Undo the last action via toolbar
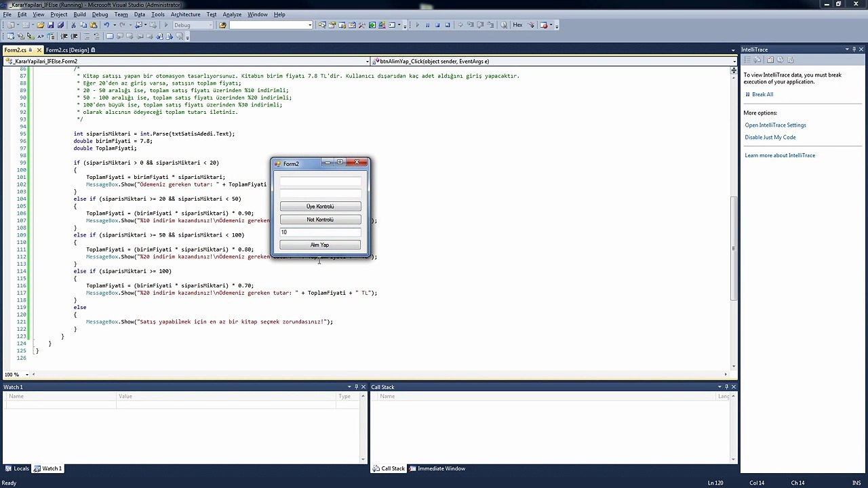Viewport: 868px width, 488px height. [x=106, y=25]
